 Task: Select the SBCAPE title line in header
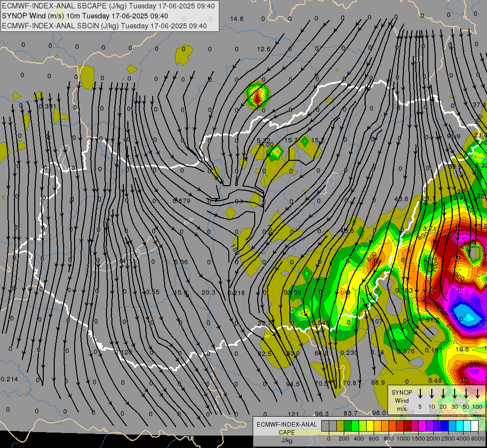[108, 6]
